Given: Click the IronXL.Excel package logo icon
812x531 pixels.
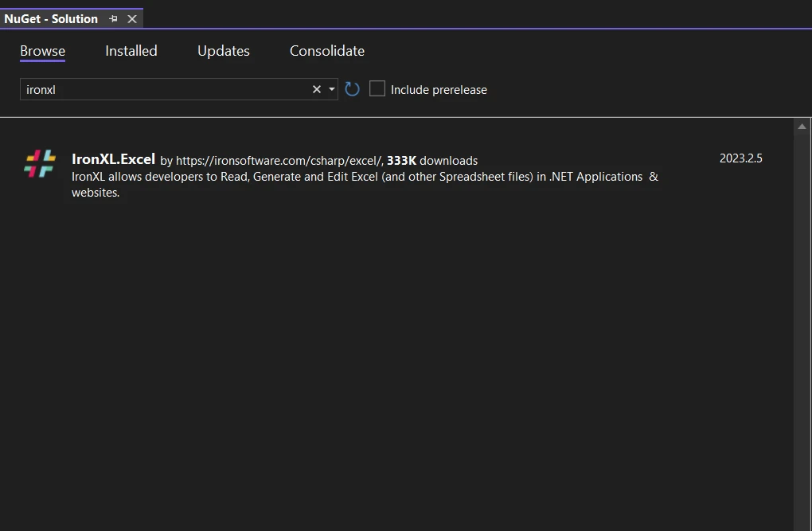Looking at the screenshot, I should pyautogui.click(x=40, y=163).
